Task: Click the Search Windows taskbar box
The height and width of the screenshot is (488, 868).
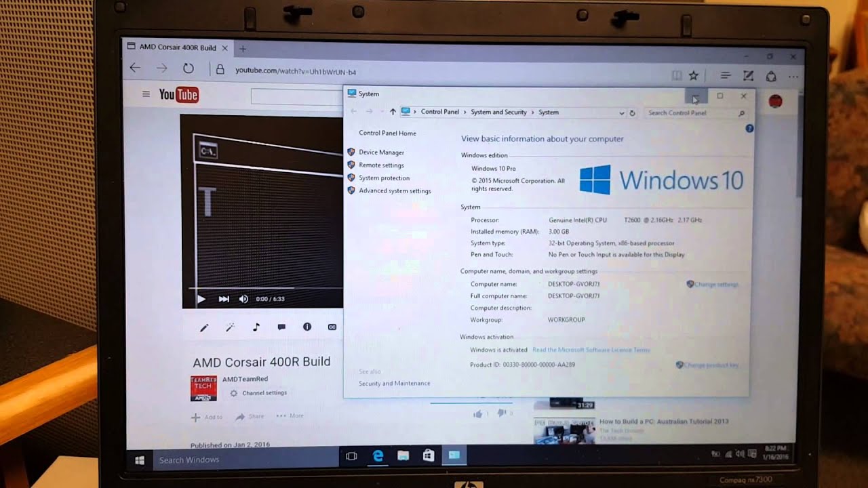Action: pos(245,460)
